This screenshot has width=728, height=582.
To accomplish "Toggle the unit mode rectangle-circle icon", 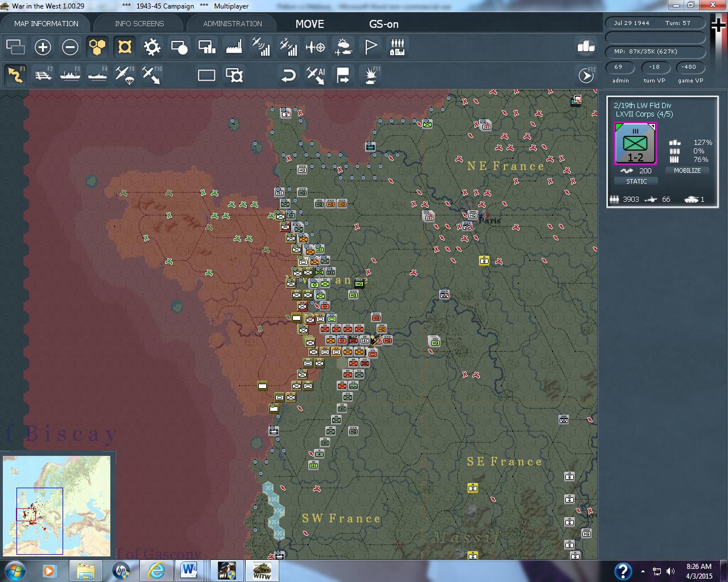I will tap(179, 47).
